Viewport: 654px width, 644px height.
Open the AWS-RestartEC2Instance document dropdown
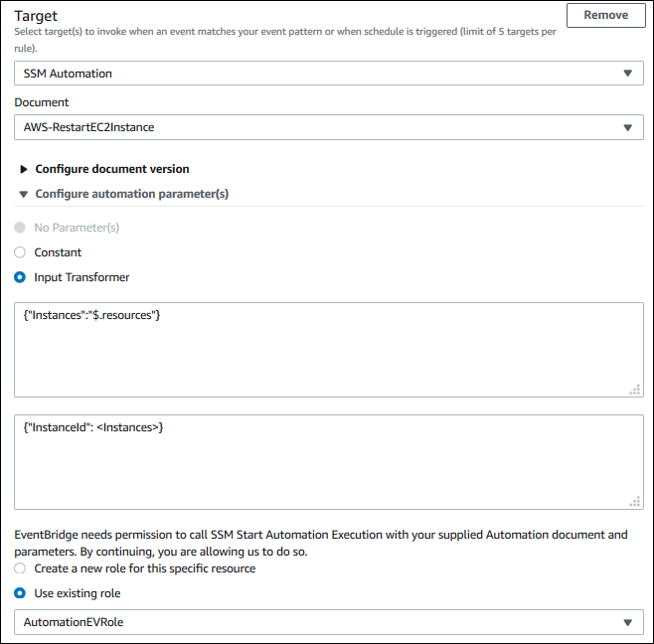[318, 127]
